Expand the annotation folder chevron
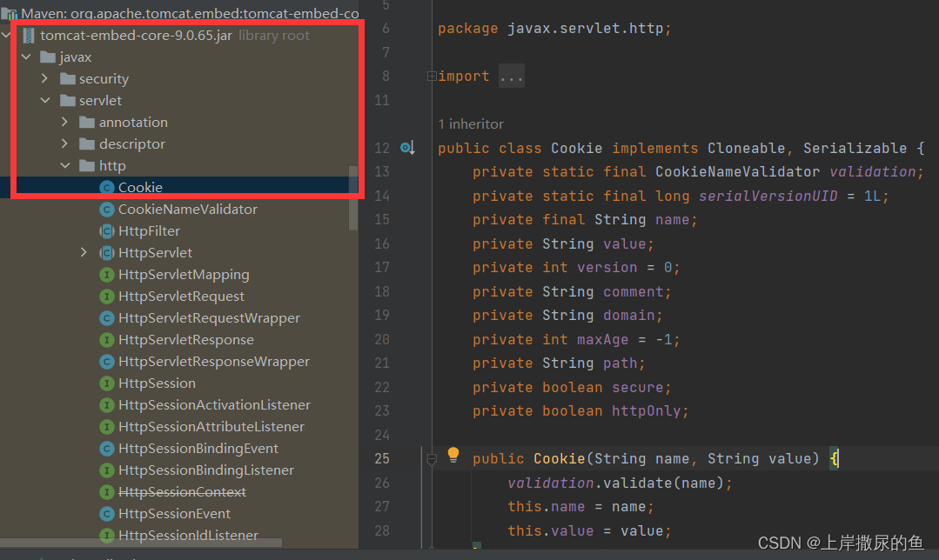Viewport: 939px width, 560px height. point(64,122)
